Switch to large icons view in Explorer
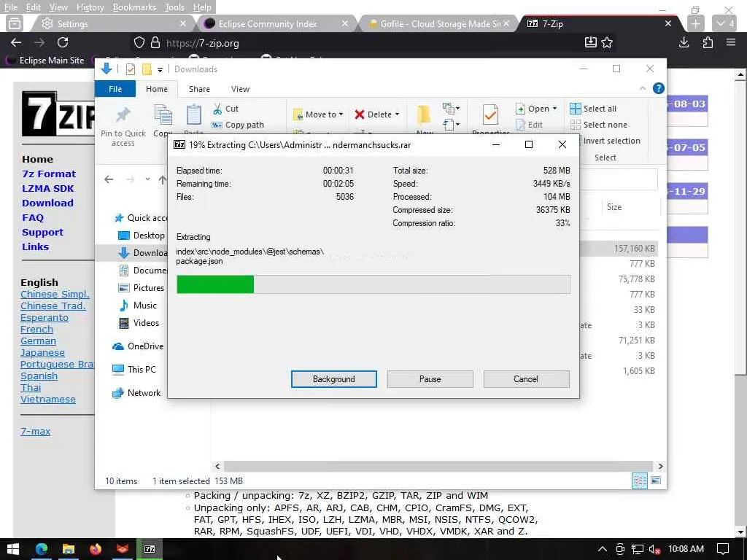The width and height of the screenshot is (747, 560). [x=656, y=481]
